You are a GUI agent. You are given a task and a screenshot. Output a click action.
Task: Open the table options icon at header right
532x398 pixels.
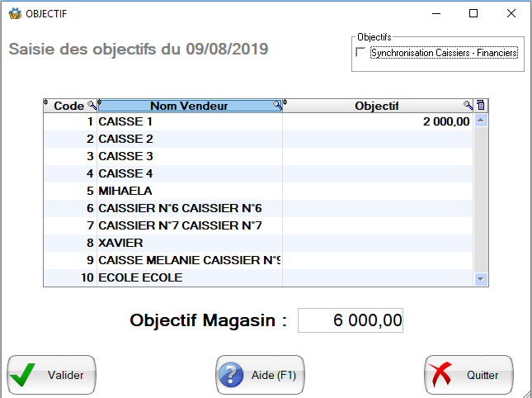tap(481, 106)
